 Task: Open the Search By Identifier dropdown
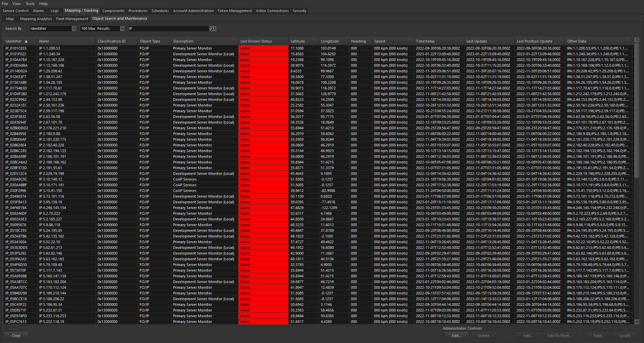(74, 29)
